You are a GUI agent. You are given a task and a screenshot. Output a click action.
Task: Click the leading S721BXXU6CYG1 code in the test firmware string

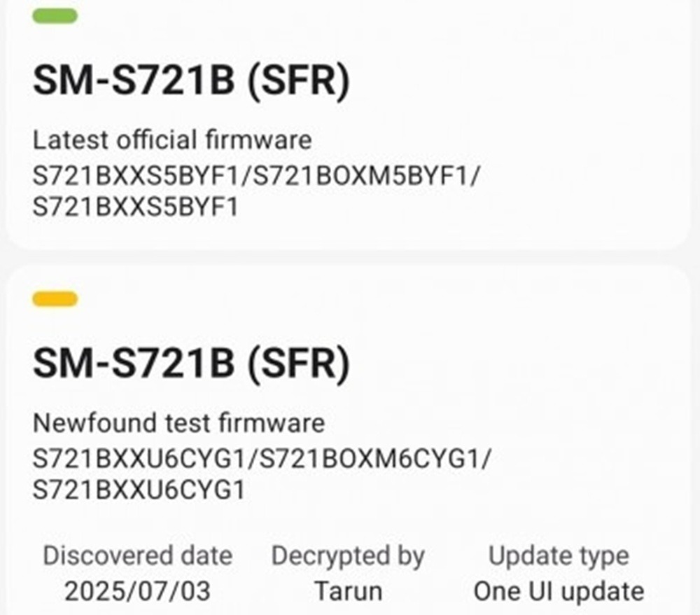(139, 458)
